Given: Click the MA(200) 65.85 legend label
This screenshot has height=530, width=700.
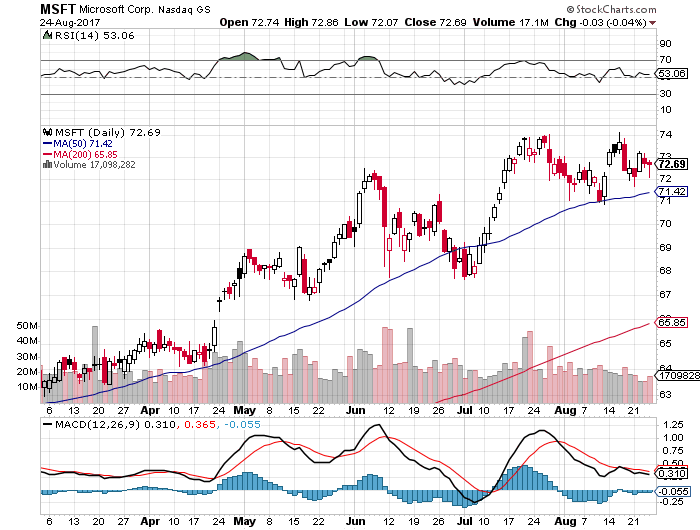Looking at the screenshot, I should pos(85,154).
